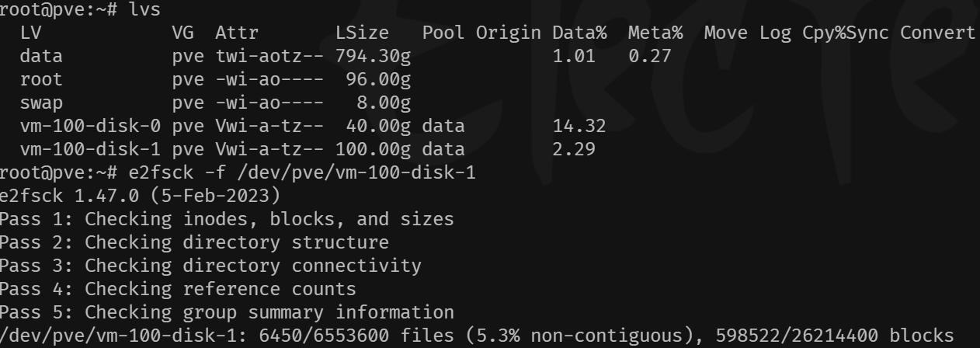Click the 'Pass 5' group summary line
Image resolution: width=980 pixels, height=348 pixels.
[x=227, y=313]
